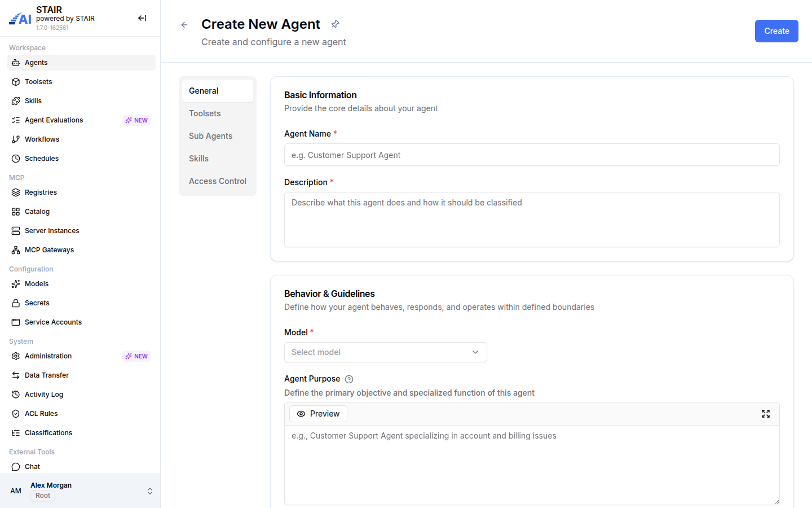The height and width of the screenshot is (508, 812).
Task: Pin the Create New Agent page
Action: point(336,24)
